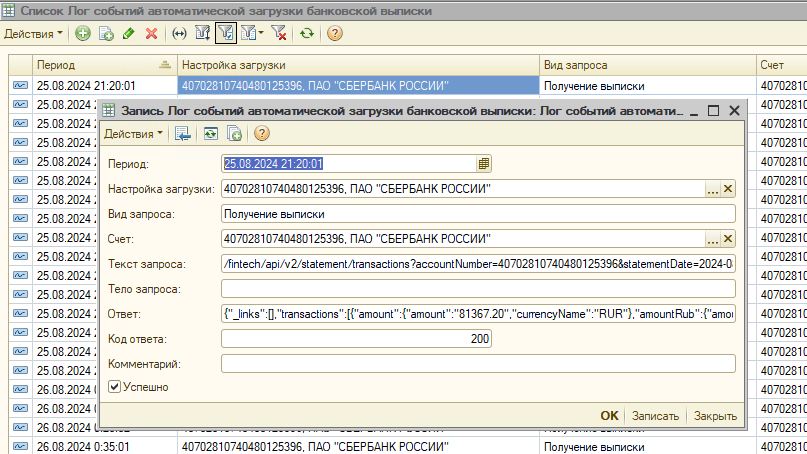
Task: Clear the Настройка загрузки field with X
Action: (728, 189)
